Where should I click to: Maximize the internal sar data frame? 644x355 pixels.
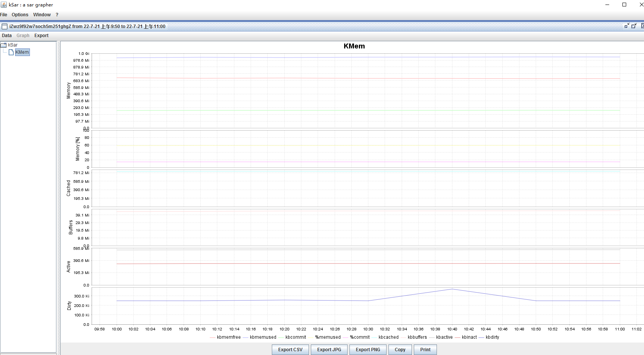coord(634,26)
